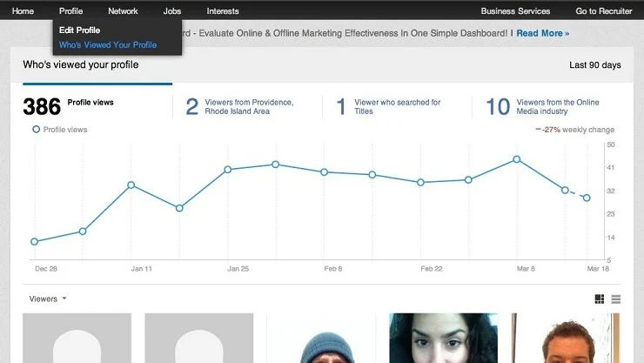Open the Jobs menu

coord(172,11)
